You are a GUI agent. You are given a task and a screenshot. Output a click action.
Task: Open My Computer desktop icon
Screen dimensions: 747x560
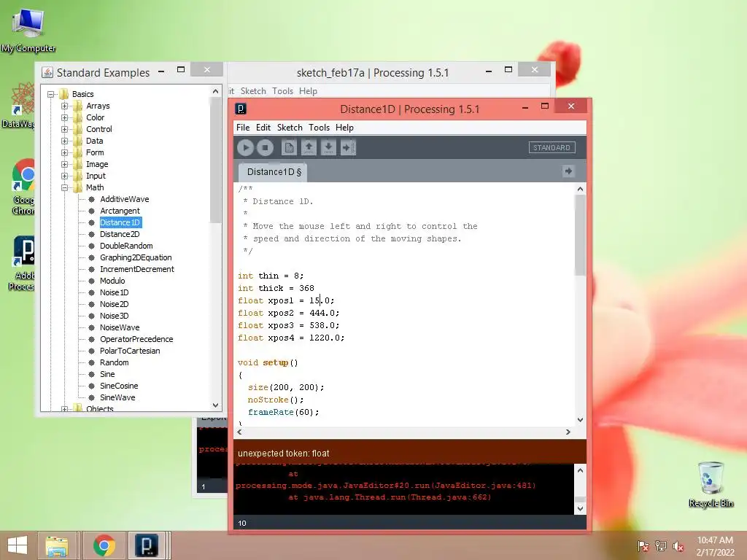28,29
